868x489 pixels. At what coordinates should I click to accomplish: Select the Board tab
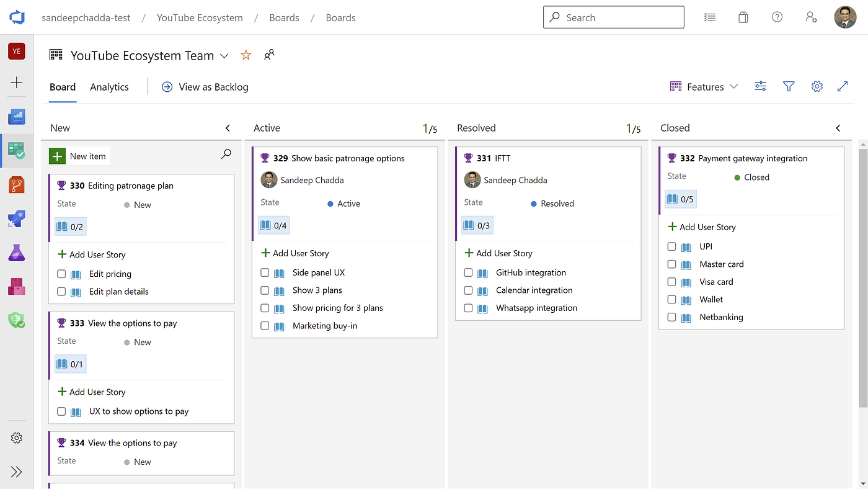point(63,87)
